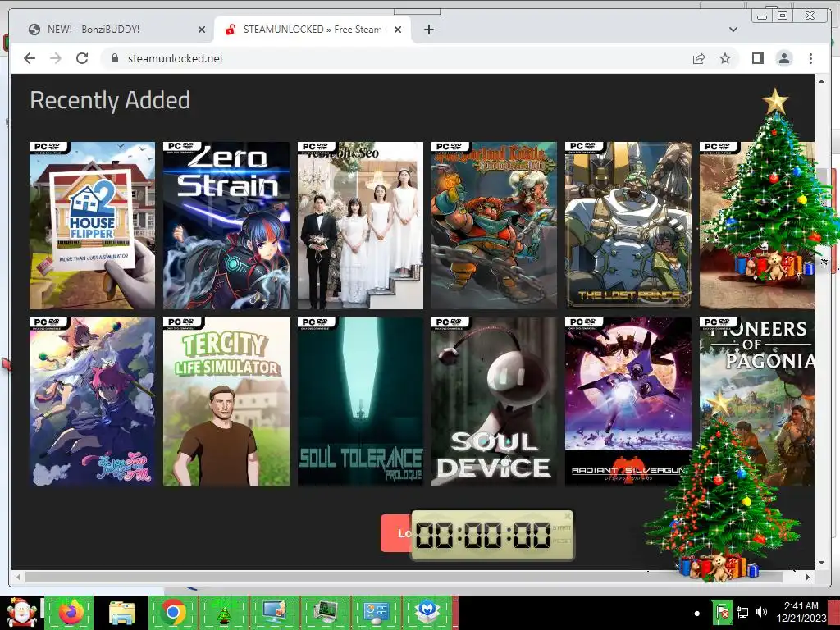Close the STEAMUNLOCKED tab
The image size is (840, 630).
pyautogui.click(x=398, y=30)
